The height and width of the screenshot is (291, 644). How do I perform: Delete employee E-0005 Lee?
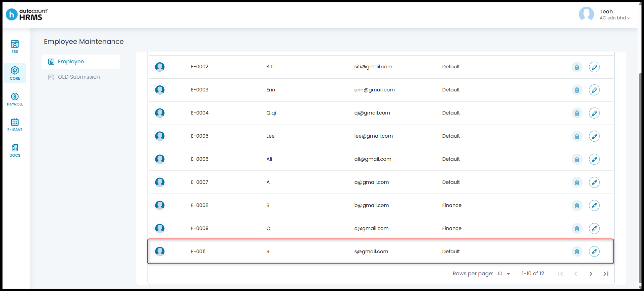pos(577,136)
